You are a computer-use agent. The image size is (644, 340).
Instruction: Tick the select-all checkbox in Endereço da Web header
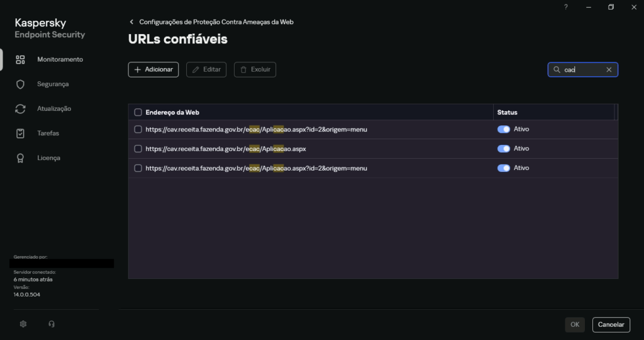[x=138, y=112]
